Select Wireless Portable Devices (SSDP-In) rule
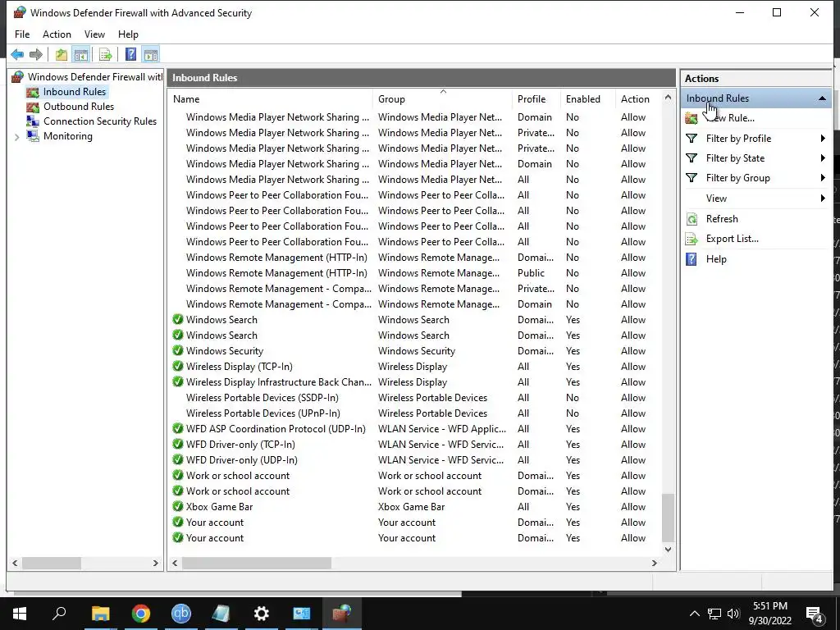This screenshot has width=840, height=630. [x=415, y=398]
